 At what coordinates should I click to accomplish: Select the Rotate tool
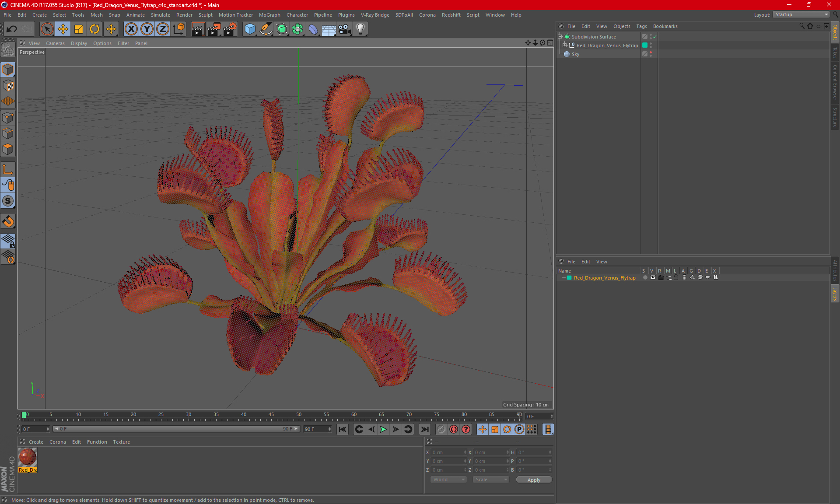pyautogui.click(x=94, y=29)
